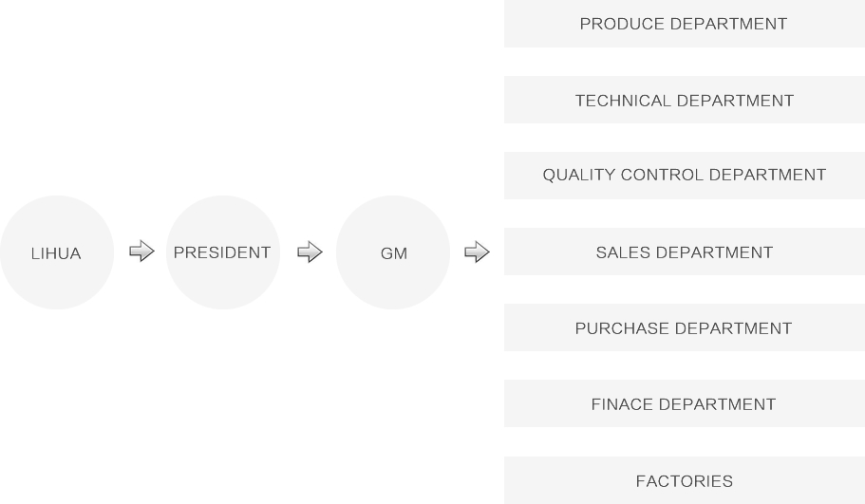Click the FINACE DEPARTMENT box
The image size is (865, 504).
[x=684, y=403]
